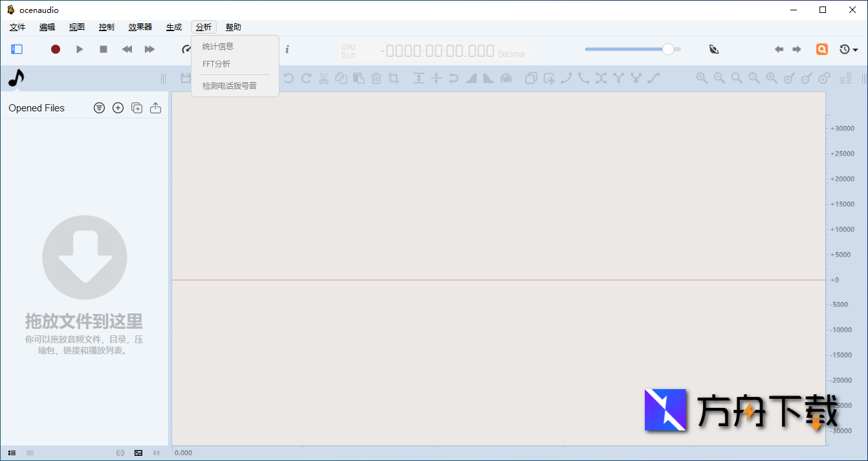The height and width of the screenshot is (461, 868).
Task: Click the Zoom In magnifier icon
Action: [702, 78]
